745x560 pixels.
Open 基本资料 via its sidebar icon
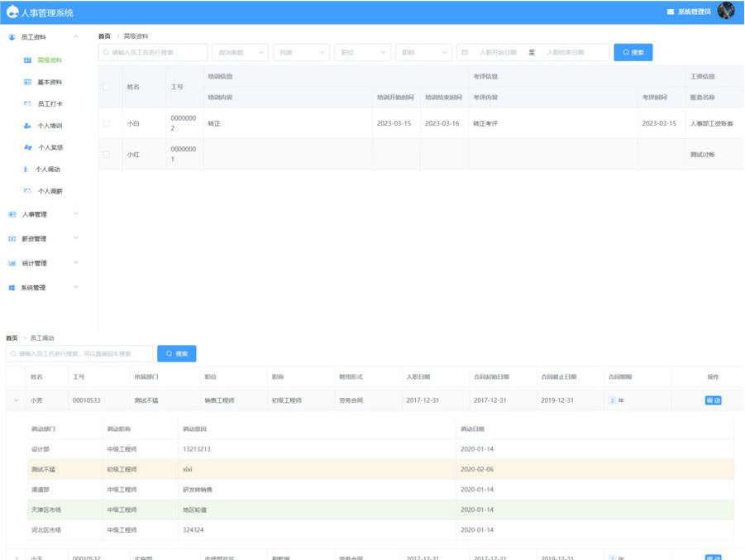(x=28, y=81)
